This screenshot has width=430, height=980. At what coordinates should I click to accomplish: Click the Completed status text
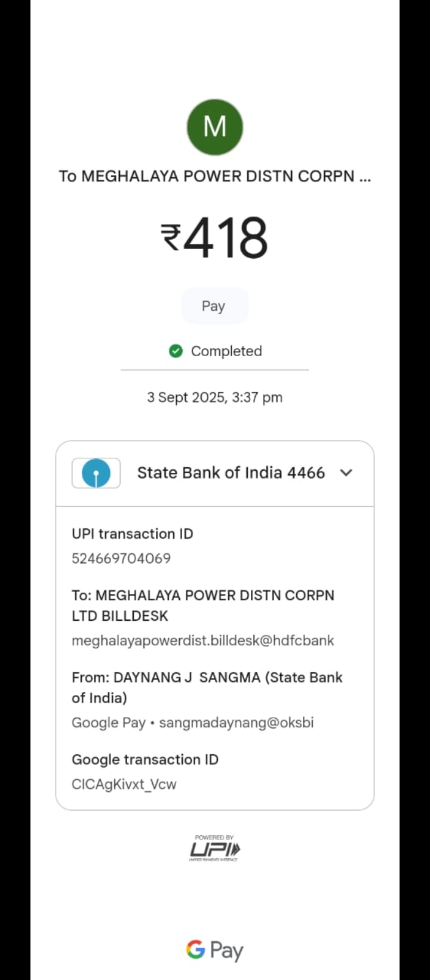tap(226, 351)
